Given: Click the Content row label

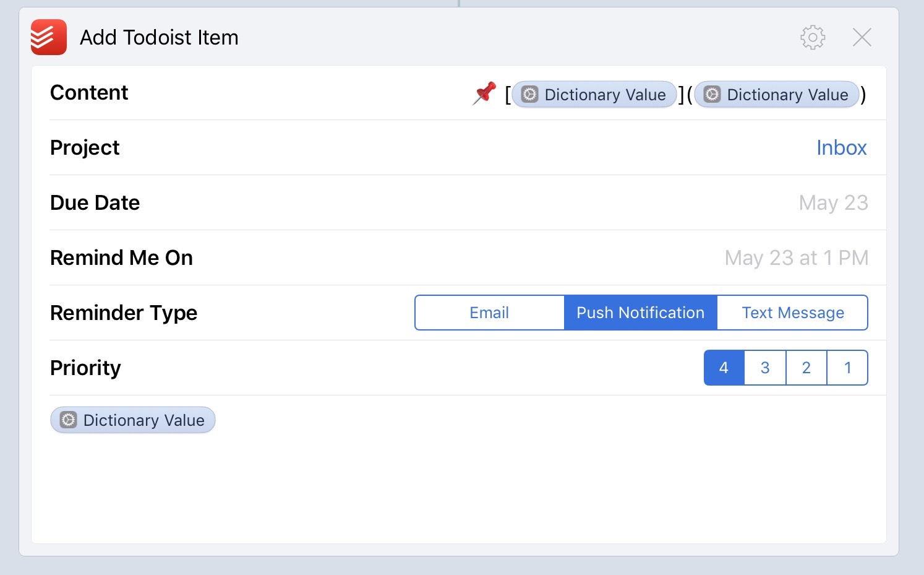Looking at the screenshot, I should pos(89,93).
